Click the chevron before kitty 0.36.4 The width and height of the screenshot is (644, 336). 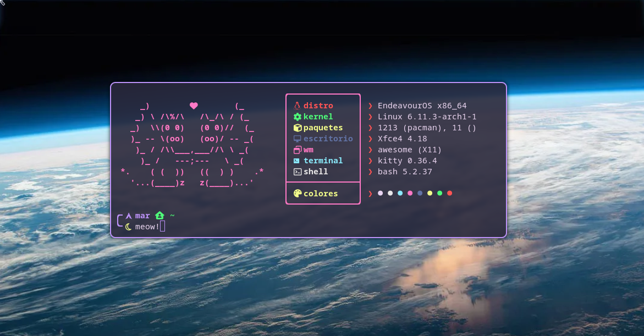pyautogui.click(x=370, y=161)
